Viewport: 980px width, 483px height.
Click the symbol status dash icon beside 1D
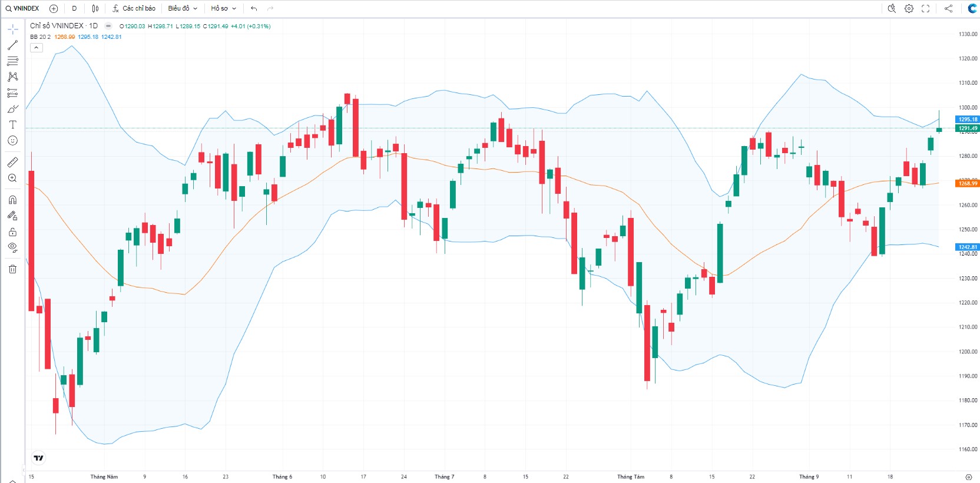point(108,26)
